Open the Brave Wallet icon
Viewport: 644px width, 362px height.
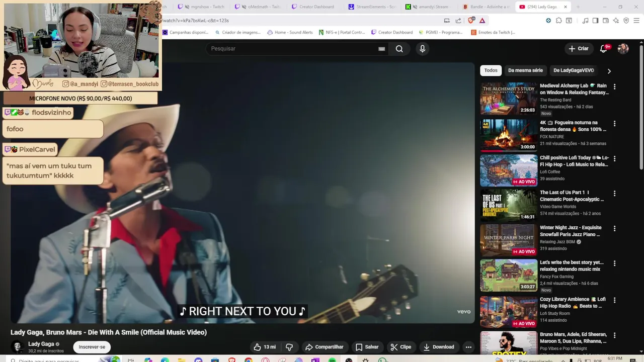pyautogui.click(x=606, y=21)
